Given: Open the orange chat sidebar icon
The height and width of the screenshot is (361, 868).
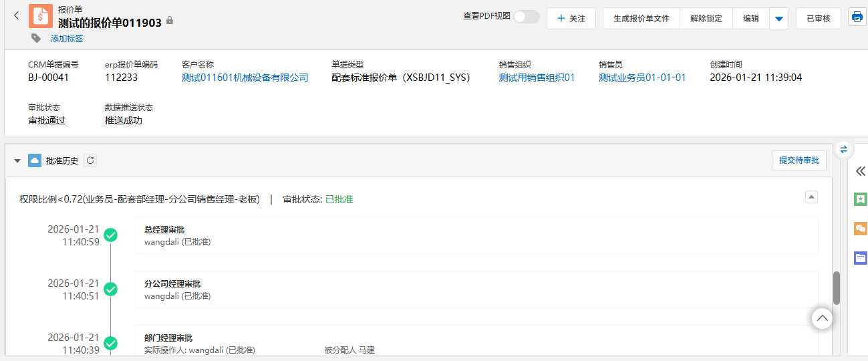Looking at the screenshot, I should click(x=860, y=229).
